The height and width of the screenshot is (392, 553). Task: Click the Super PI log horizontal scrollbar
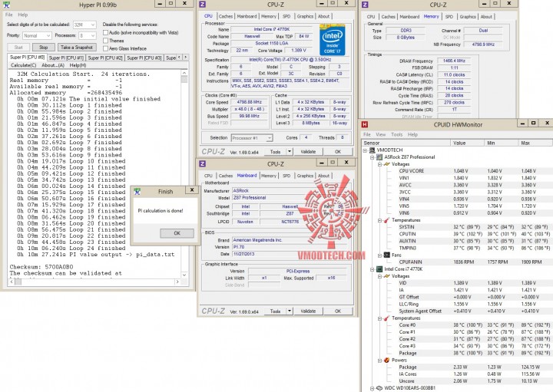(94, 282)
